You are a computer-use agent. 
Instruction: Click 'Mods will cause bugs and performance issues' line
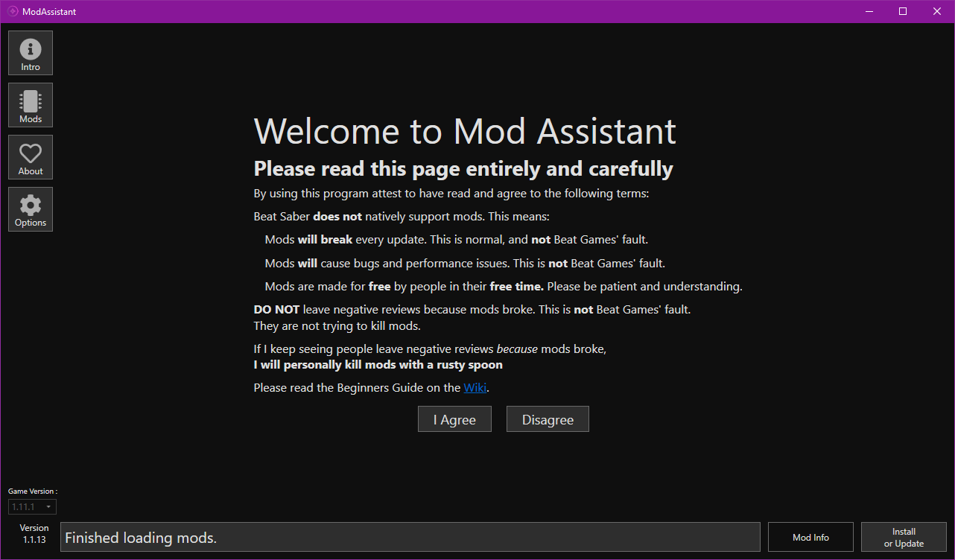(465, 263)
